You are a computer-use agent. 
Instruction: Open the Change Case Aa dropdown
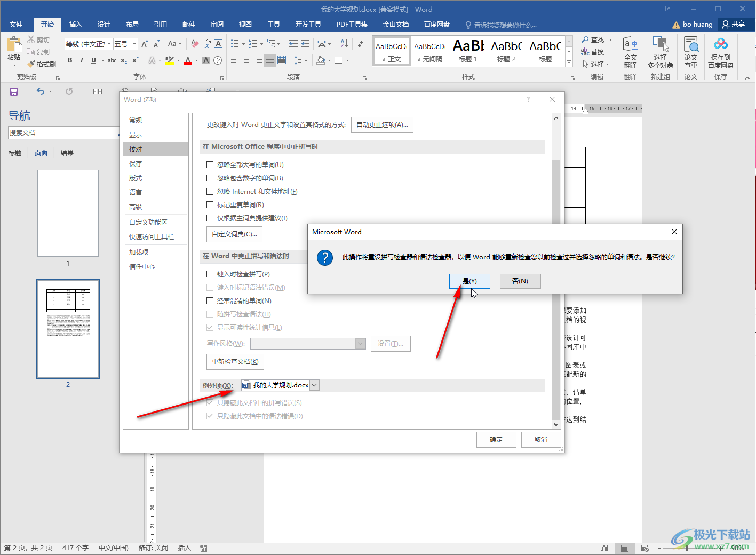pos(174,44)
